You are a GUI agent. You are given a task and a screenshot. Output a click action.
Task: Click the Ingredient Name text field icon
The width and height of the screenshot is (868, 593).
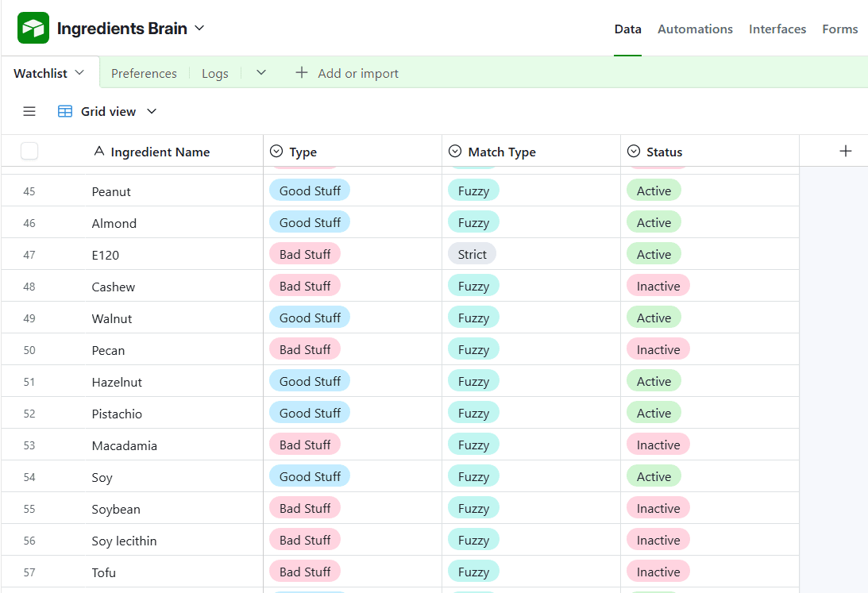98,152
